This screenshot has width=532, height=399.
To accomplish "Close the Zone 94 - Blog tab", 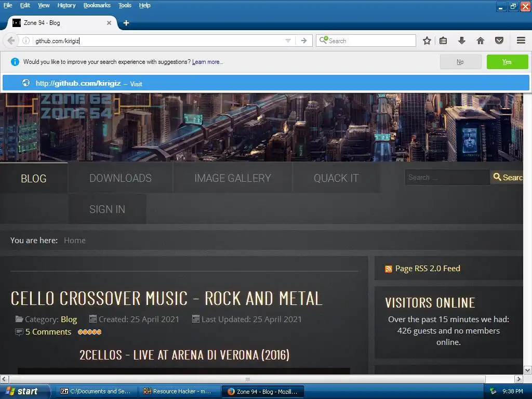I will [x=109, y=23].
